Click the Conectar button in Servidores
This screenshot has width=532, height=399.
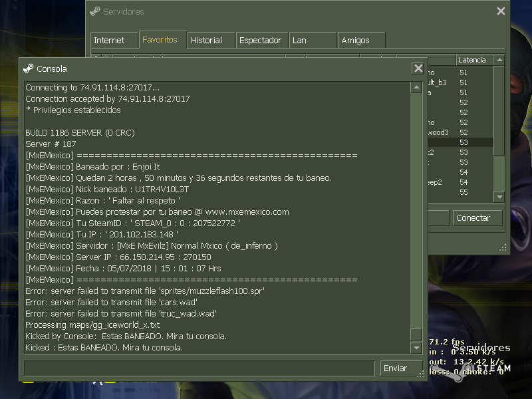[477, 218]
